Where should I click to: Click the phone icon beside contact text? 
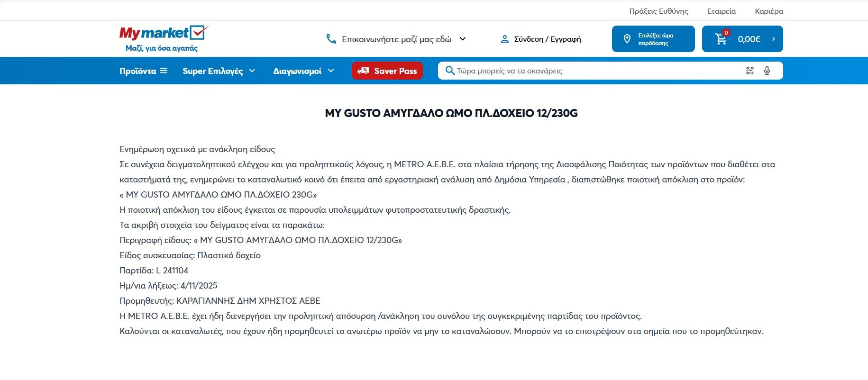point(331,39)
